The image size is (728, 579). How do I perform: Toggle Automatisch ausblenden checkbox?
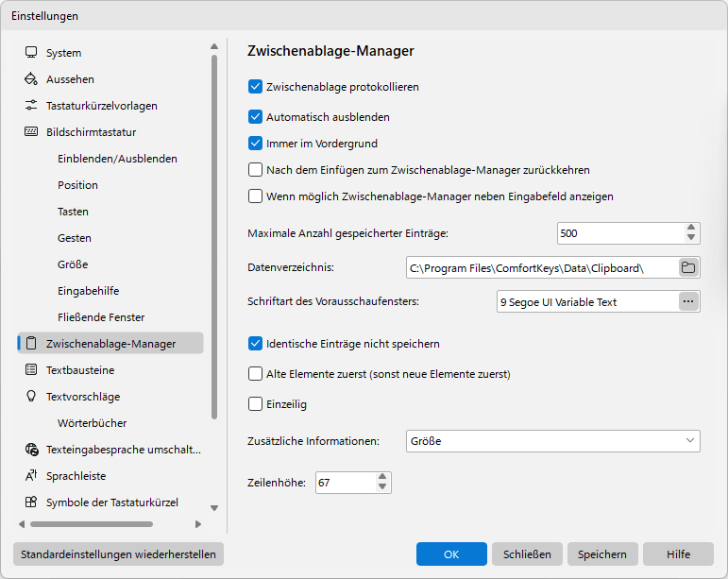255,117
